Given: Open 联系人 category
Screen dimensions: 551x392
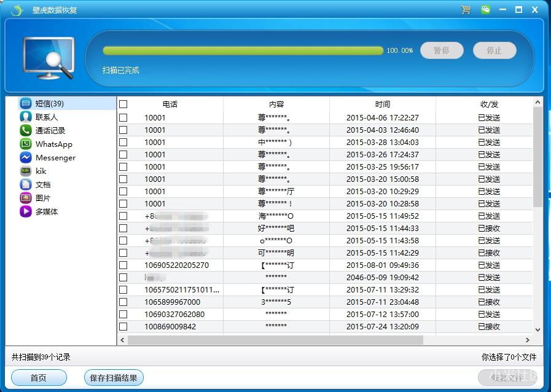Looking at the screenshot, I should pyautogui.click(x=47, y=117).
